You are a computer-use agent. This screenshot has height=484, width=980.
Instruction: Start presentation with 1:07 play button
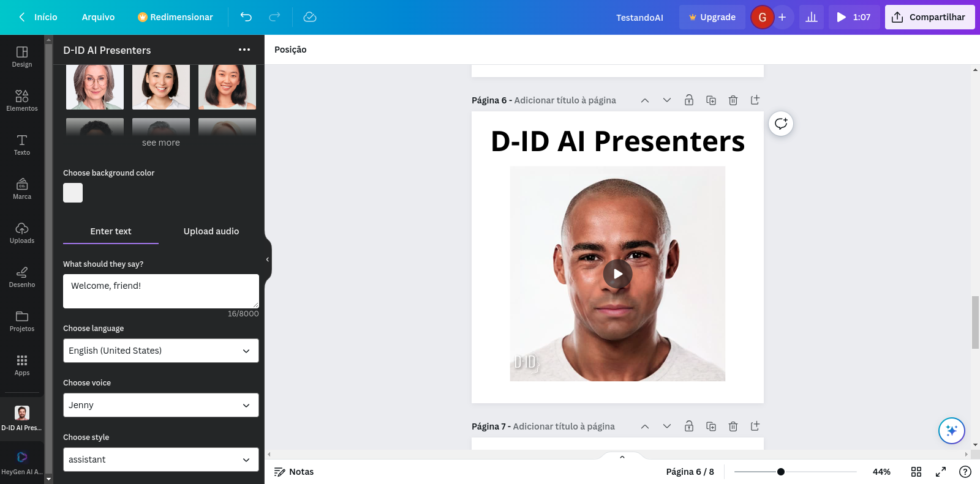click(x=854, y=17)
